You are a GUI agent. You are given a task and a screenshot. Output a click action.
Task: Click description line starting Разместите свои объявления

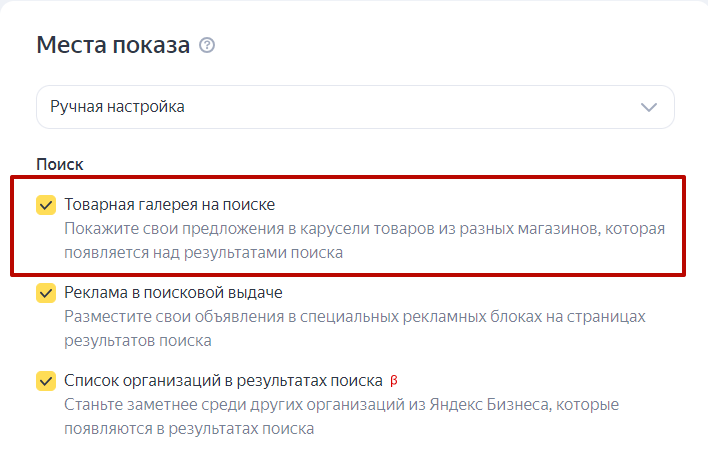(355, 317)
